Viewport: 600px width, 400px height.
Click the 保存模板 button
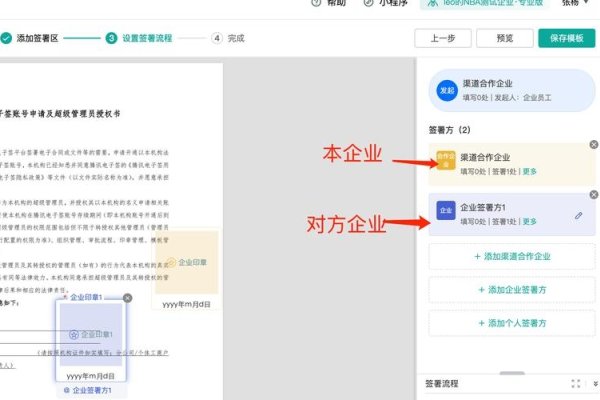(567, 38)
